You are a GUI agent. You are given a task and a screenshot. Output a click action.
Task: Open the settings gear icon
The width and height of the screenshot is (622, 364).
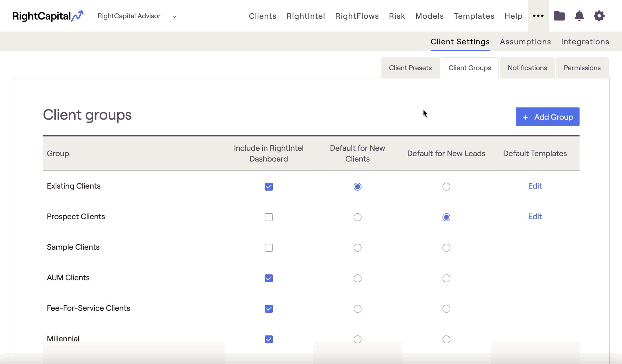coord(599,16)
